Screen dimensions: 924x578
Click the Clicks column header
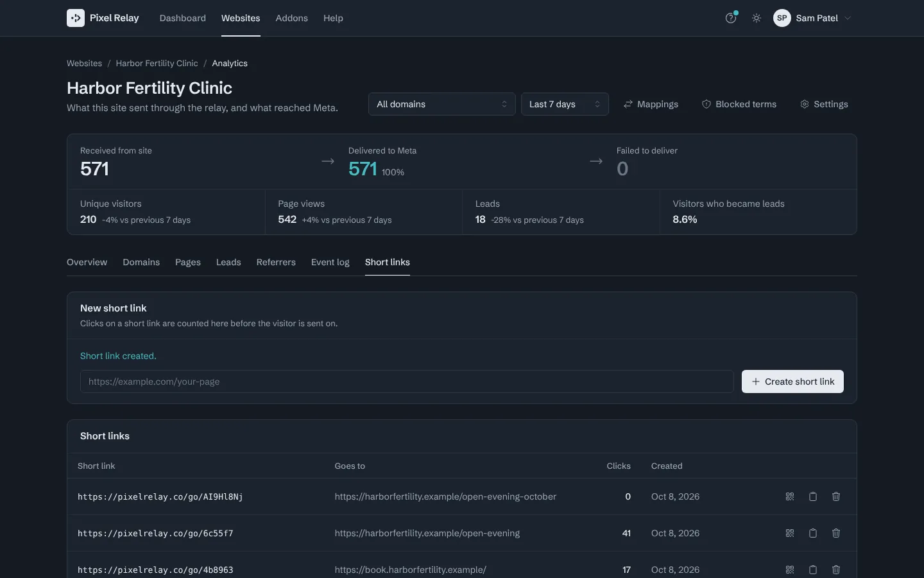point(619,466)
